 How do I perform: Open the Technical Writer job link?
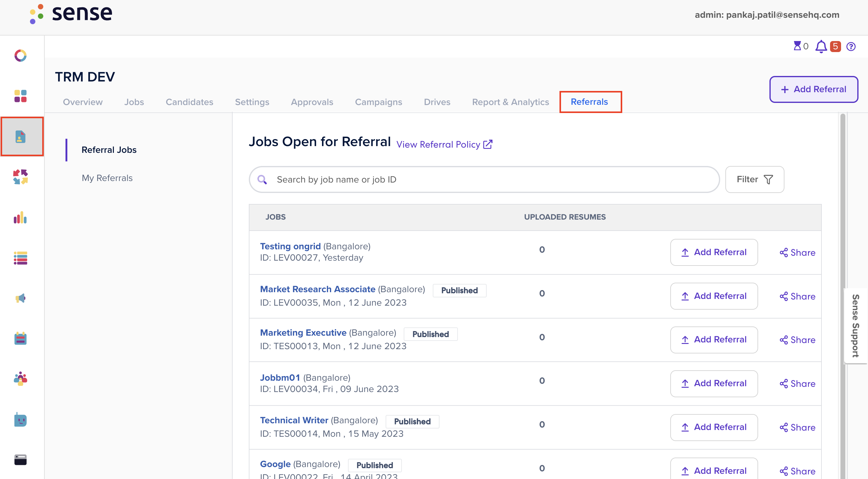coord(294,420)
